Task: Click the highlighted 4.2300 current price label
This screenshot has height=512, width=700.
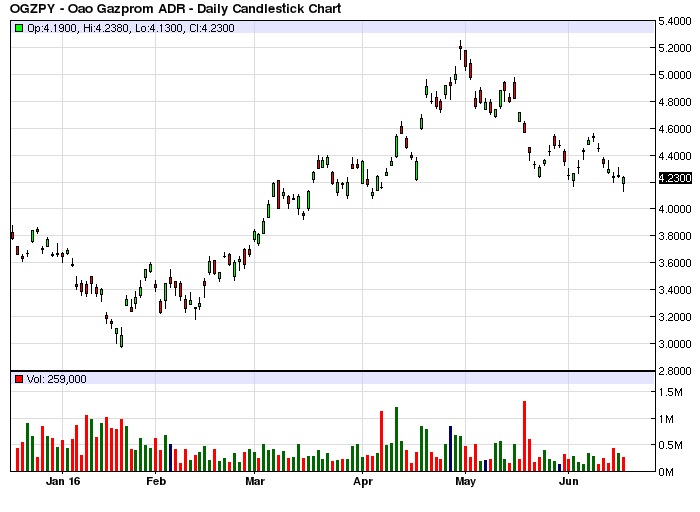Action: (675, 178)
